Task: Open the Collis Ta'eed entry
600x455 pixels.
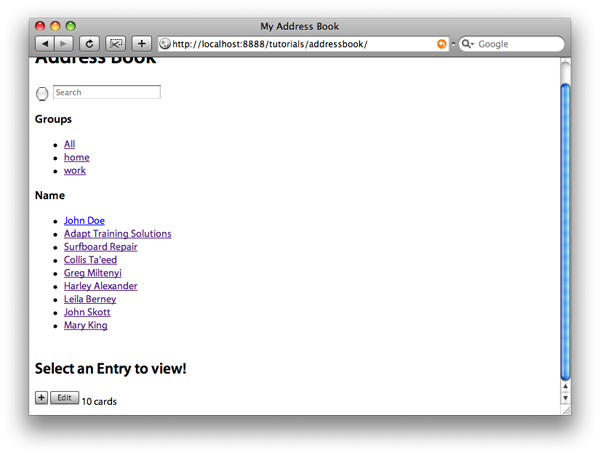Action: pos(90,259)
